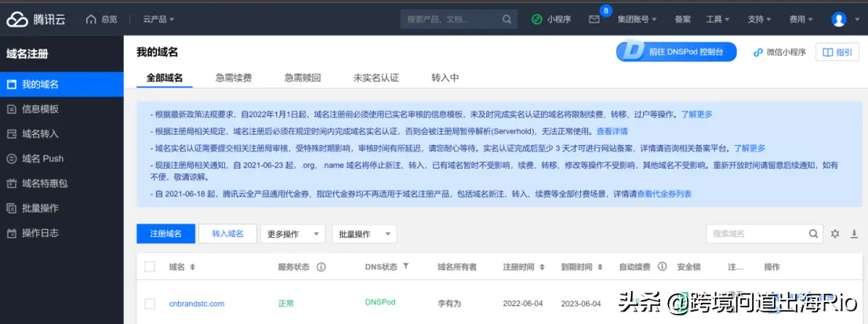
Task: Open the 更多操作 dropdown
Action: click(x=292, y=234)
